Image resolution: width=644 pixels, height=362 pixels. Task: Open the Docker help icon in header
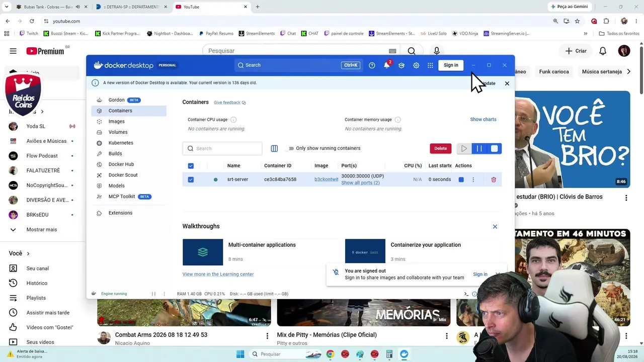[x=372, y=65]
